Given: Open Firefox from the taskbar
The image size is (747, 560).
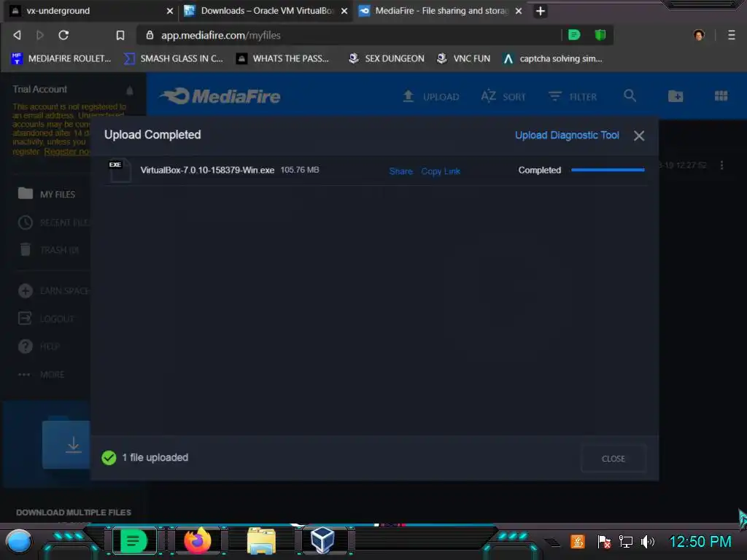Looking at the screenshot, I should (197, 542).
